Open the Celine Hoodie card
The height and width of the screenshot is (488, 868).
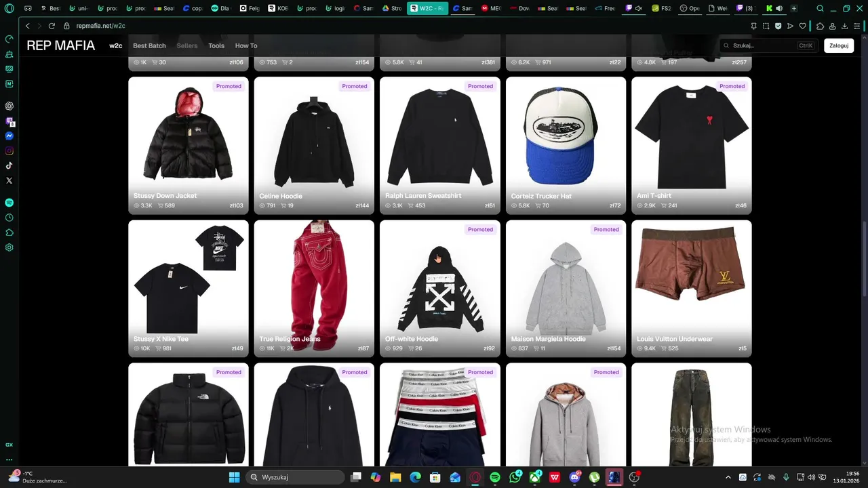coord(314,146)
